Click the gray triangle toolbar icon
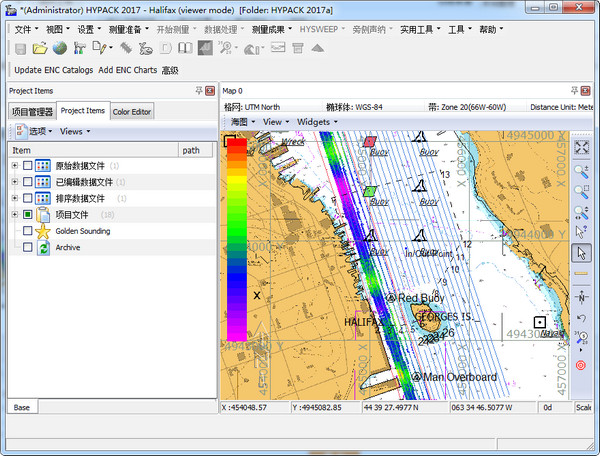The image size is (600, 456). pos(318,48)
